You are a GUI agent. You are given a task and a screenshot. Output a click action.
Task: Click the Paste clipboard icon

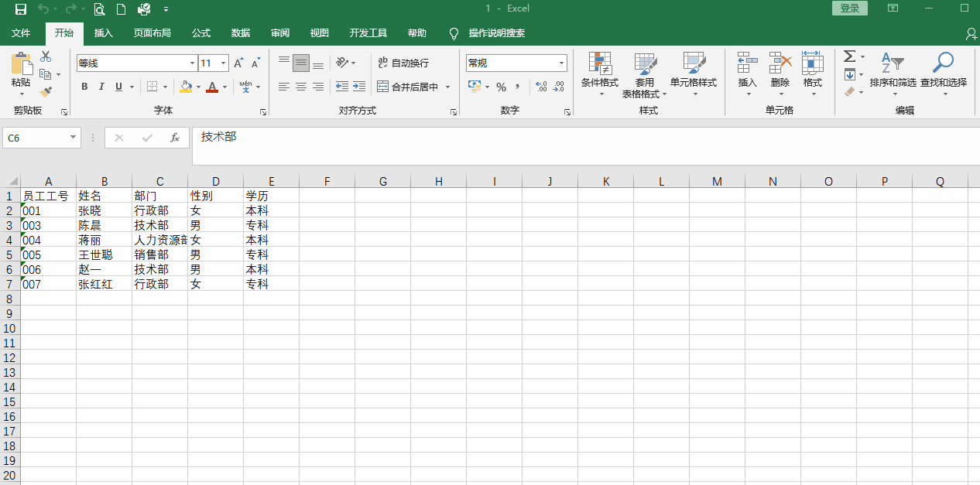21,63
